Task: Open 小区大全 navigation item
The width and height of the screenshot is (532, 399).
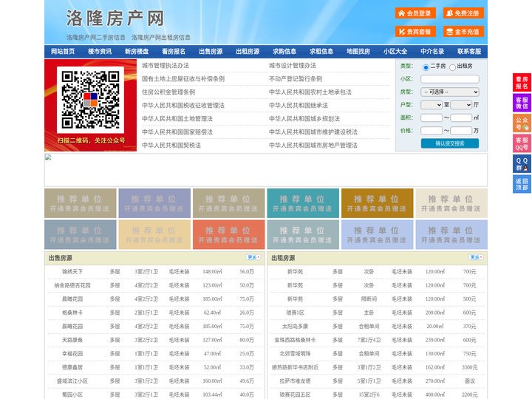Action: pos(395,52)
